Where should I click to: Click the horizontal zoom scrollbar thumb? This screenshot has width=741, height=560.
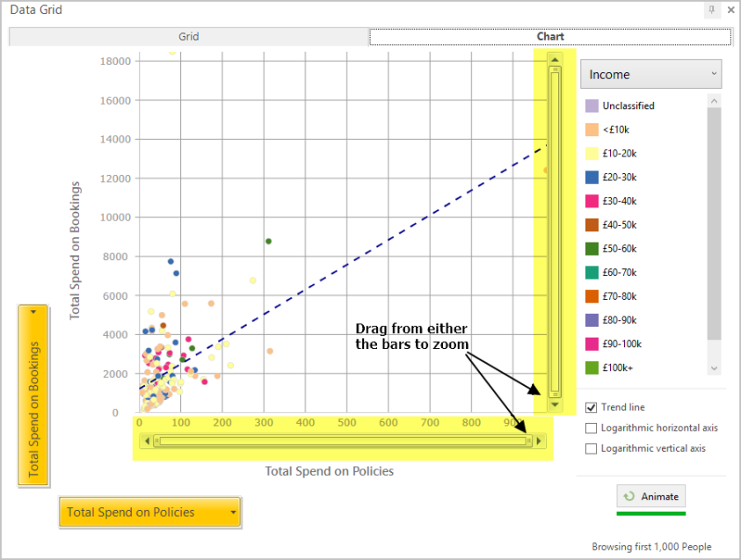343,440
